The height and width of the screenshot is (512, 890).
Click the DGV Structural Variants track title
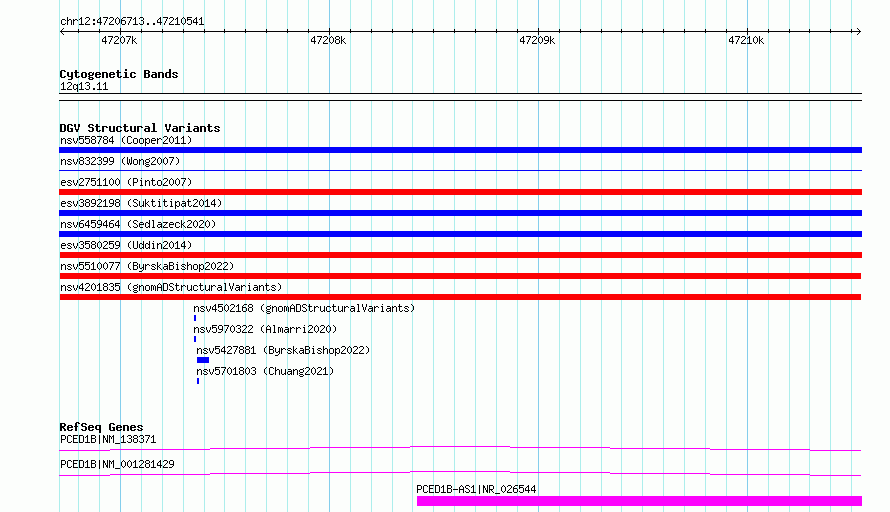140,128
